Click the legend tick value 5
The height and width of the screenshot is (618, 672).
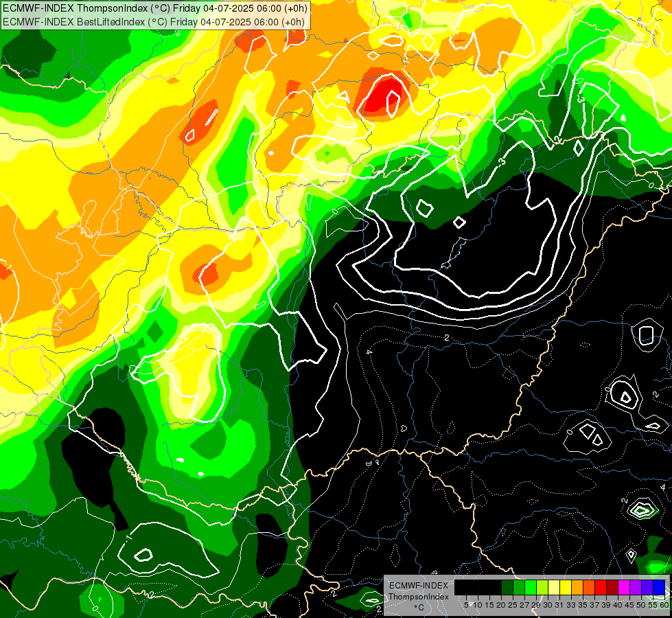466,605
